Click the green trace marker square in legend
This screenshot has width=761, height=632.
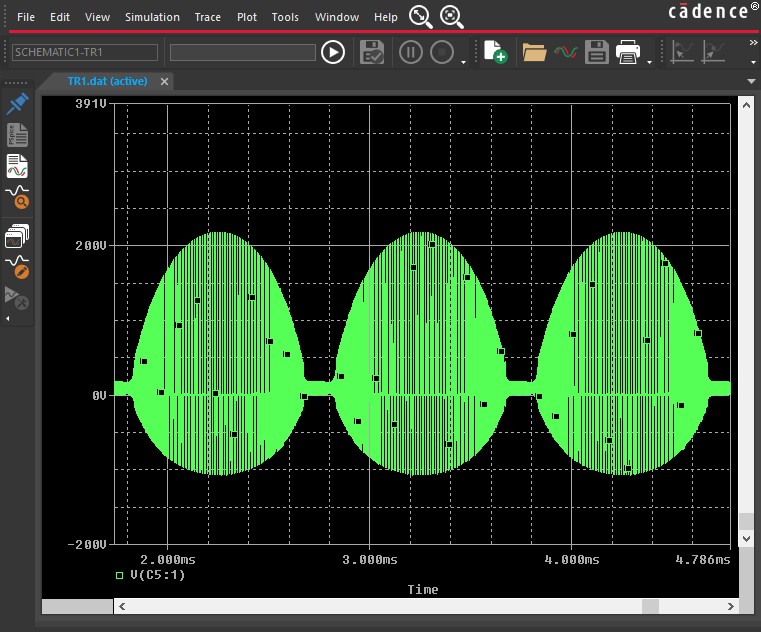(x=119, y=576)
